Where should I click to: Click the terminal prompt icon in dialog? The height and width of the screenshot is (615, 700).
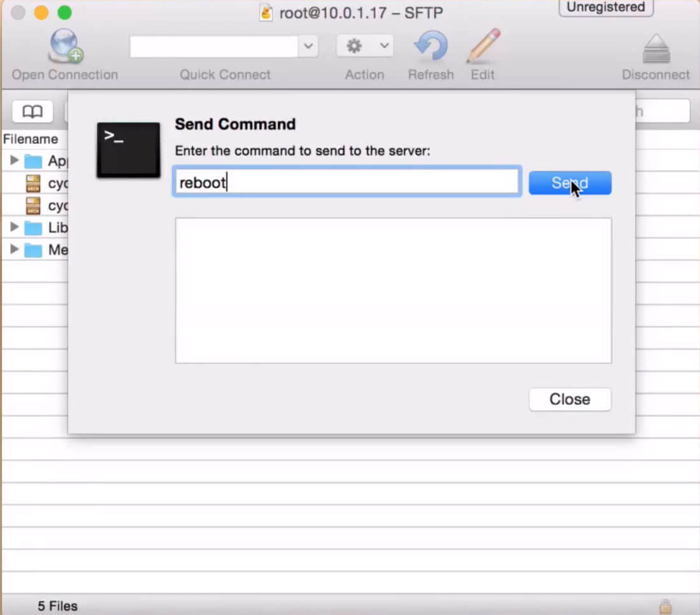pos(128,150)
